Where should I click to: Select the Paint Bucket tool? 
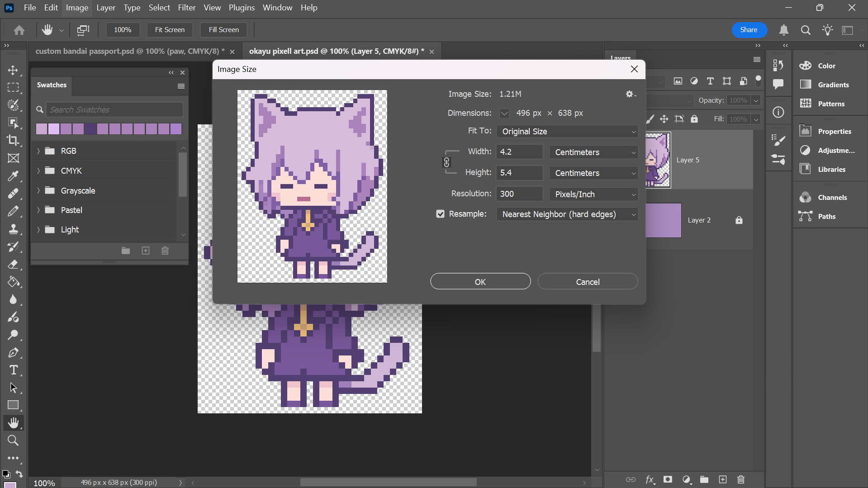coord(13,282)
